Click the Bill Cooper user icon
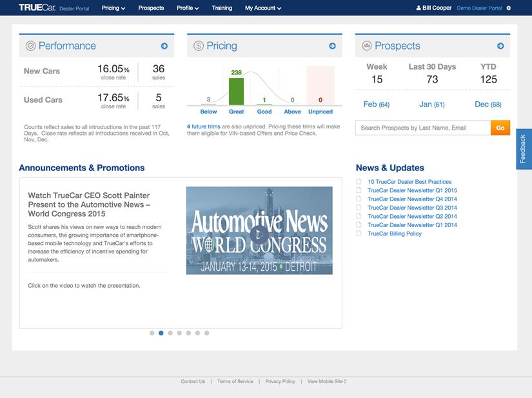Image resolution: width=532 pixels, height=398 pixels. 420,8
